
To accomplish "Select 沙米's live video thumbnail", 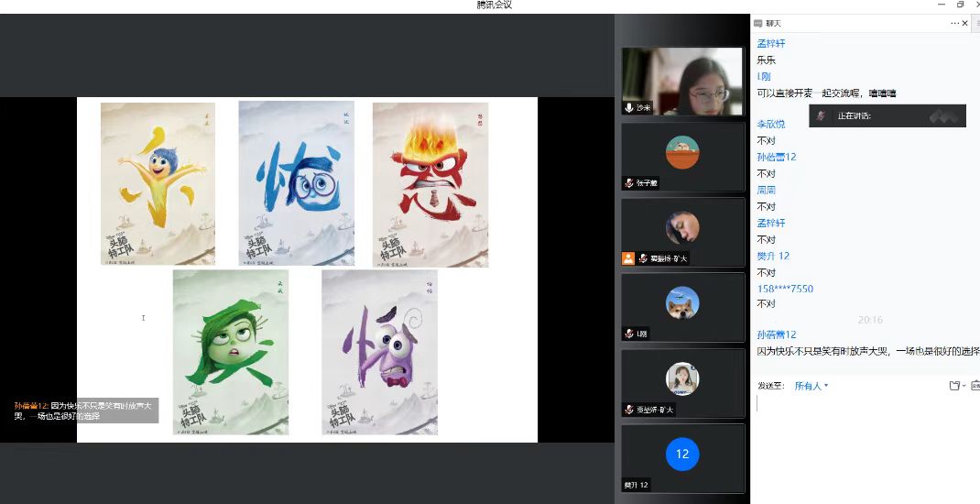I will click(x=682, y=81).
